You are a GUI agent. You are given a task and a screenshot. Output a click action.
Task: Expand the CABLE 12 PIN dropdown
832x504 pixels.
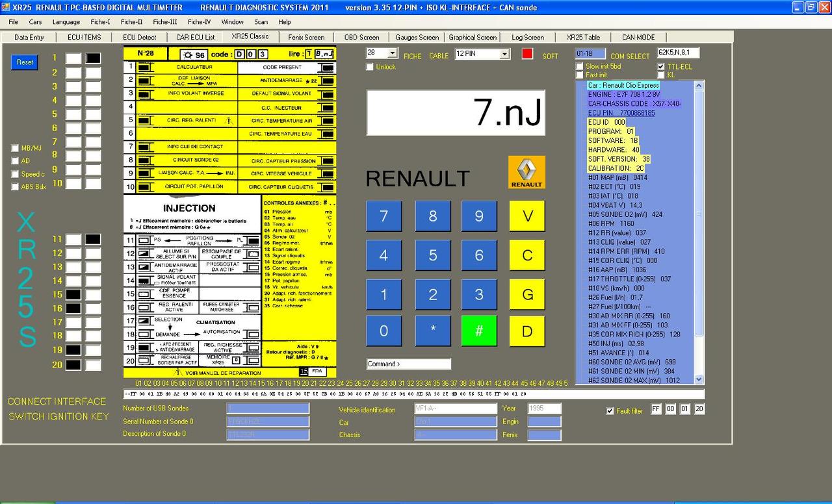(x=504, y=53)
